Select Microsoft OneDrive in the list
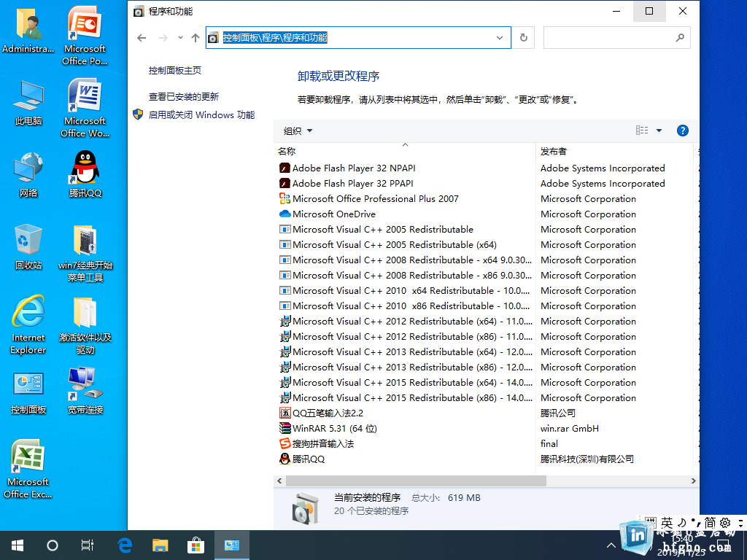The image size is (747, 560). point(334,214)
